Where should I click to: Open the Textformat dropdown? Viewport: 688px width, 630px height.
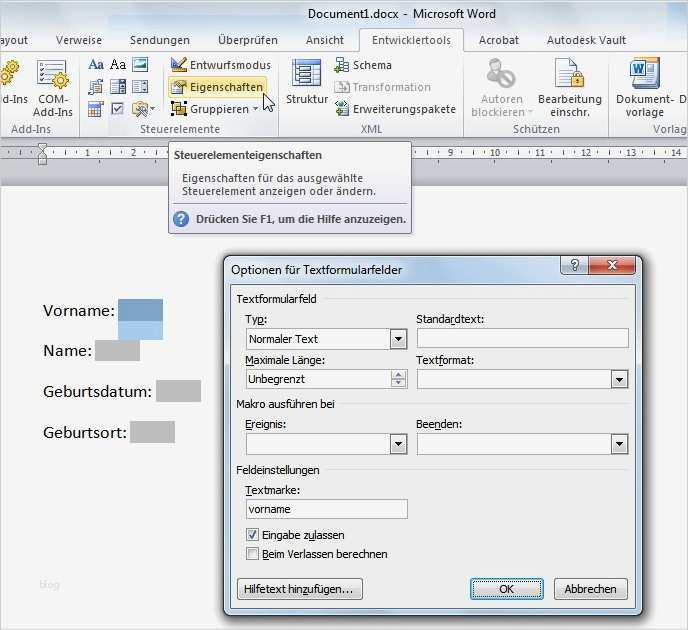pos(620,379)
